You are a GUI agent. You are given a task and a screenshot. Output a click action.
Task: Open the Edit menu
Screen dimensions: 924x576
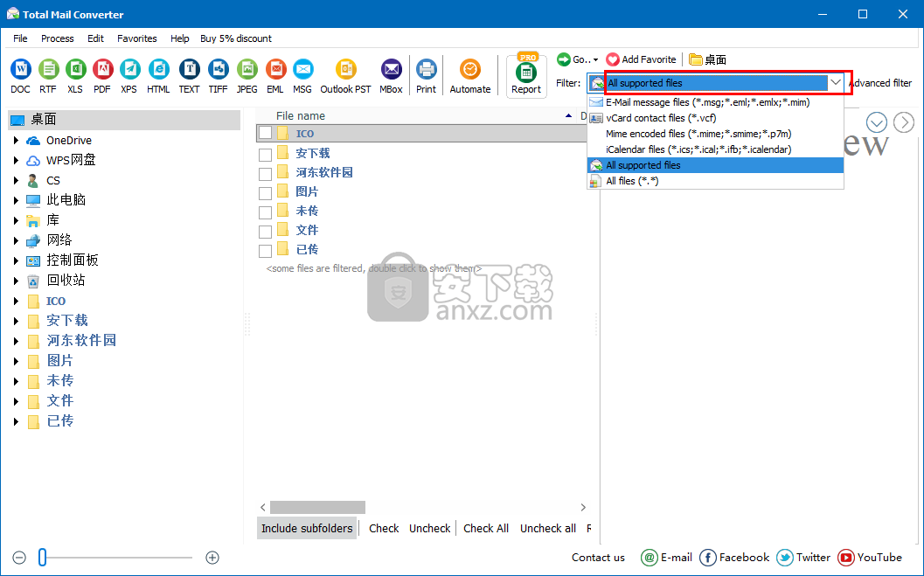95,38
